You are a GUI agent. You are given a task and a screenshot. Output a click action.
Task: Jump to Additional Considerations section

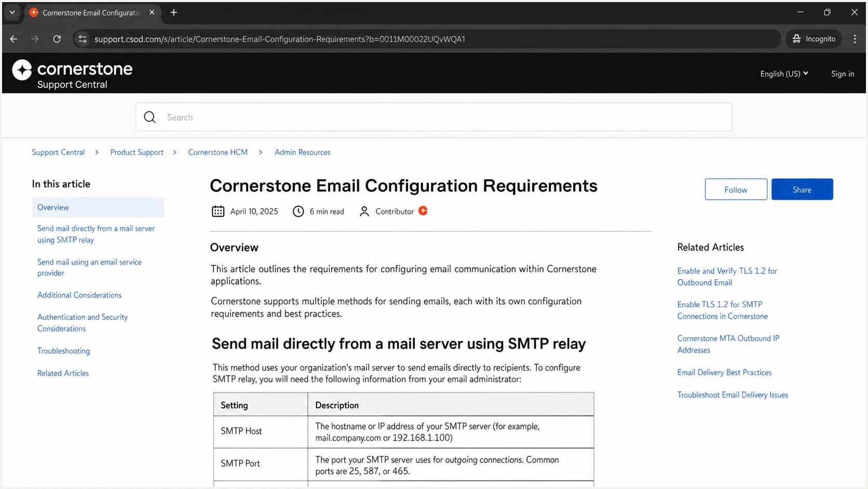tap(79, 295)
